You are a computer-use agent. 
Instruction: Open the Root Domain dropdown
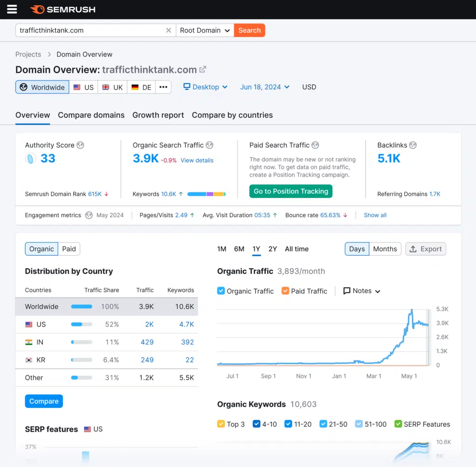[205, 31]
